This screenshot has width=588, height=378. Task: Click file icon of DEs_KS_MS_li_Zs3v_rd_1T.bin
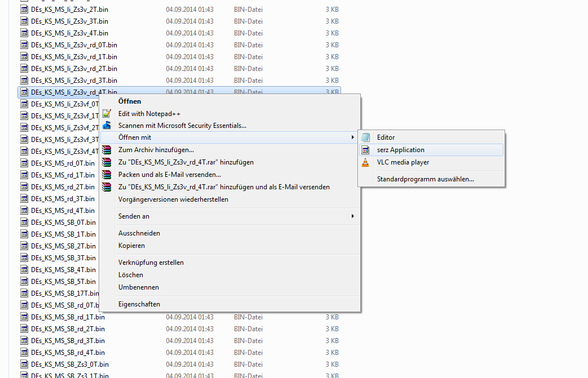pyautogui.click(x=24, y=56)
